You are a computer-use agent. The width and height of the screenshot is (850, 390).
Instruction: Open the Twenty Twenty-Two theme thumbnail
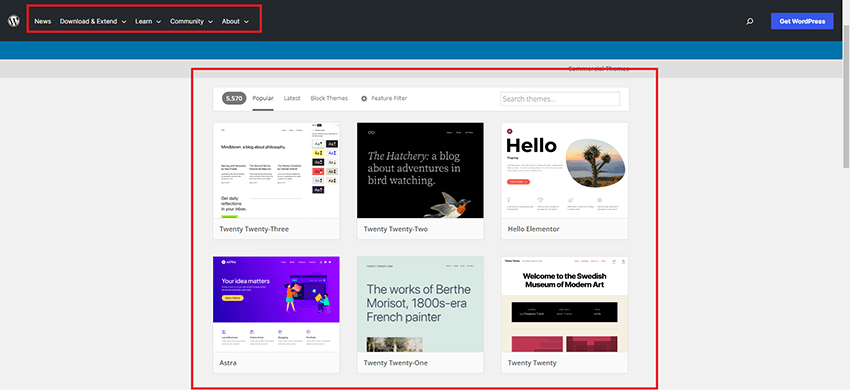pos(420,170)
